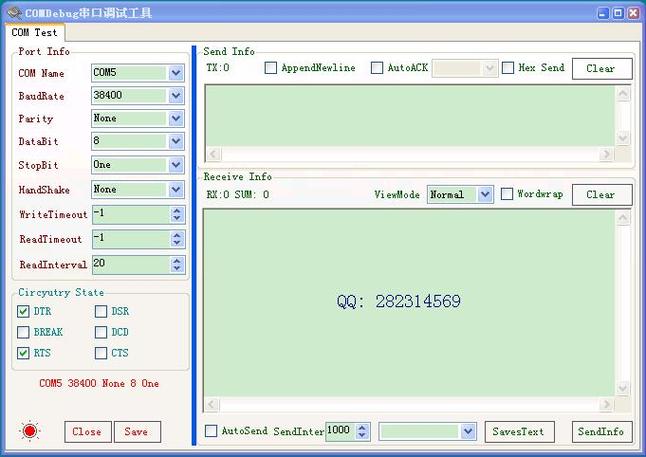
Task: Toggle the AutoACK checkbox
Action: 377,68
